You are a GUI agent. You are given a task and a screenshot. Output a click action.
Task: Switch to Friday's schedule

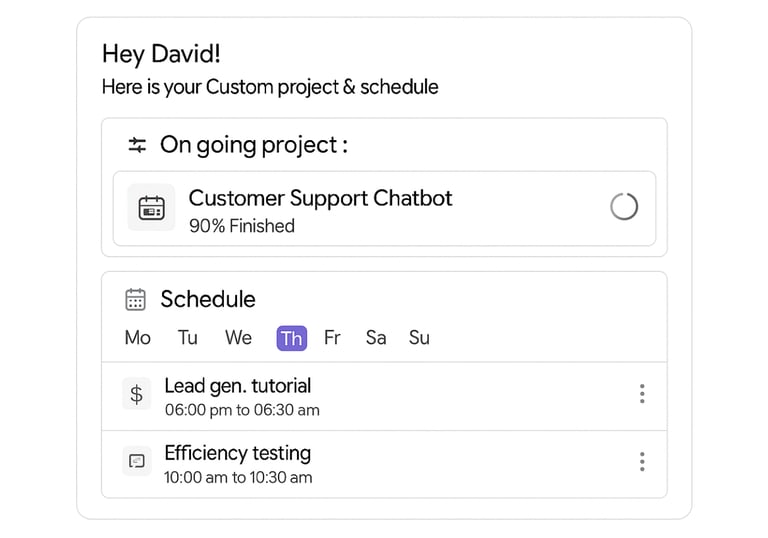[332, 338]
